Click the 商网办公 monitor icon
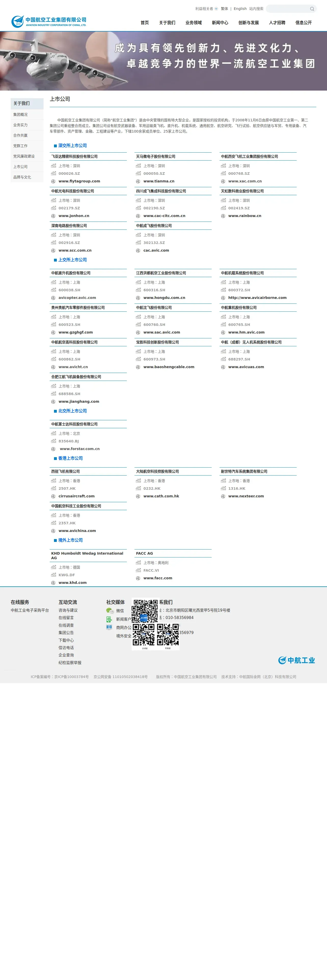Image resolution: width=327 pixels, height=980 pixels. coord(109,627)
